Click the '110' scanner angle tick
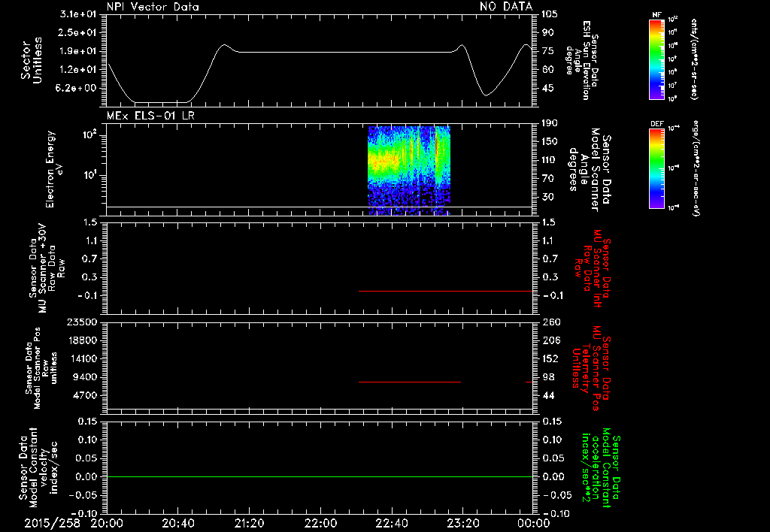The height and width of the screenshot is (532, 770). tap(550, 160)
